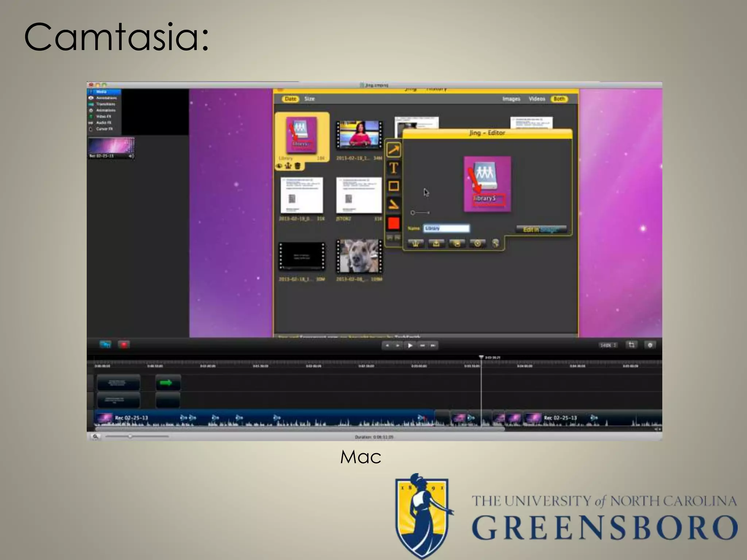Click the Save button in Jing Editor
Image resolution: width=747 pixels, height=560 pixels.
click(436, 244)
